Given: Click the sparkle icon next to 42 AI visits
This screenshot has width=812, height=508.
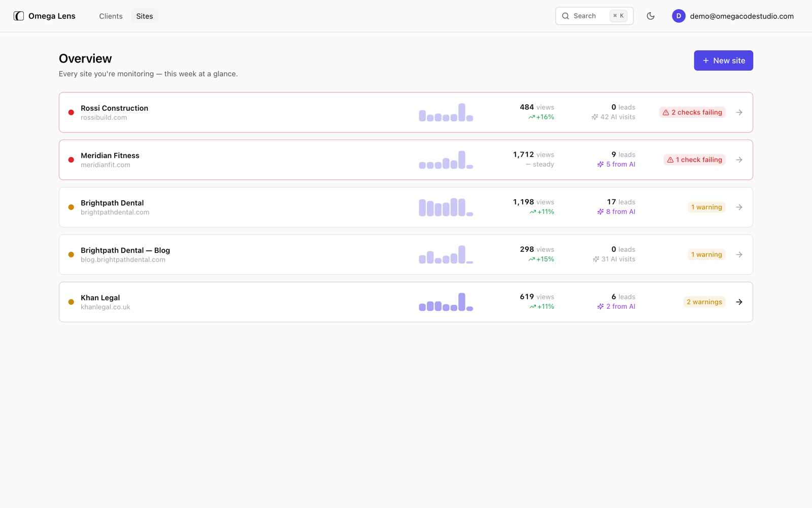Looking at the screenshot, I should tap(595, 117).
